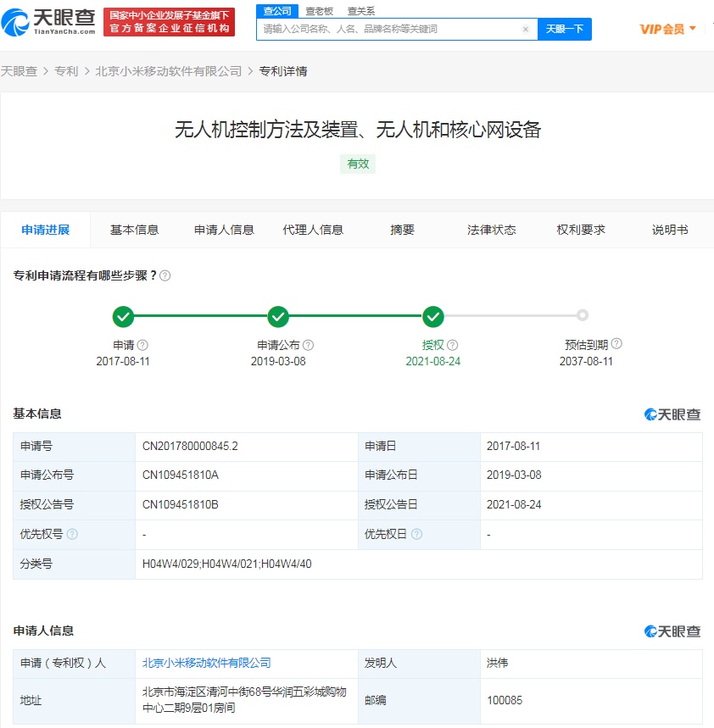Screen dimensions: 714x728
Task: Click help icon next to 优先权日
Action: coord(416,534)
